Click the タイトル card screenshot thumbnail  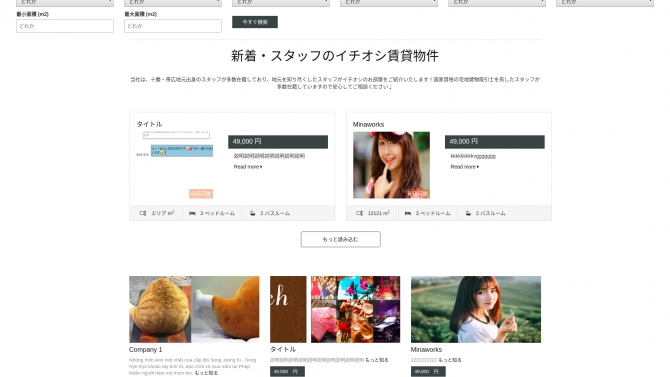coord(175,165)
